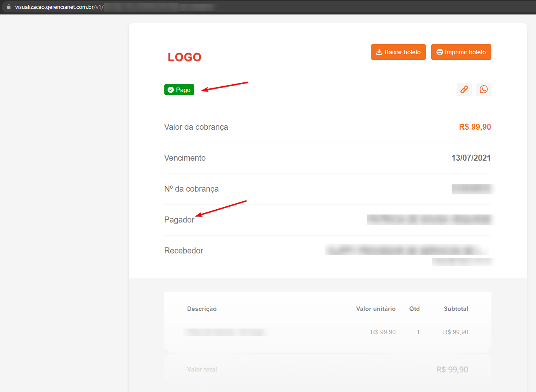Viewport: 536px width, 392px height.
Task: Click the Descrição column header
Action: pyautogui.click(x=202, y=309)
